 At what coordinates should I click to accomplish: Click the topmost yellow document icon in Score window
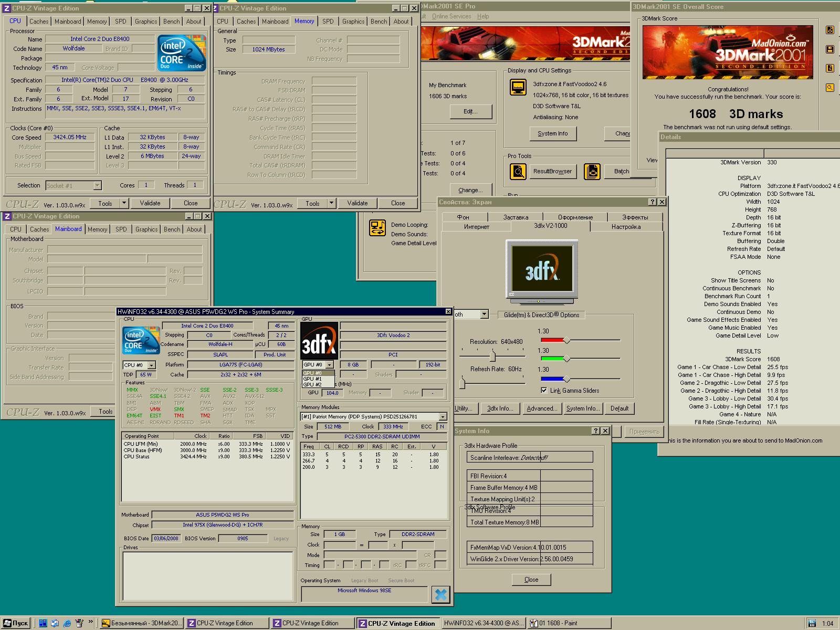point(830,30)
